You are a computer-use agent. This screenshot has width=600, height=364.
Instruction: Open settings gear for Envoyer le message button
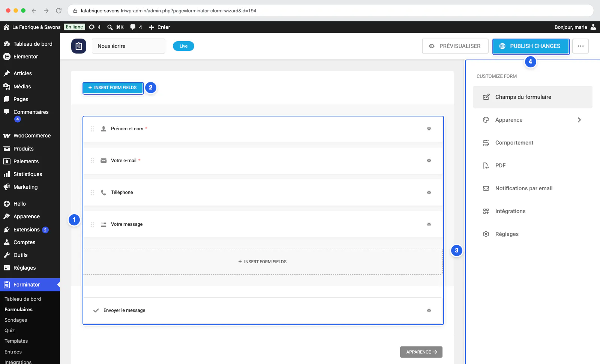click(x=429, y=310)
